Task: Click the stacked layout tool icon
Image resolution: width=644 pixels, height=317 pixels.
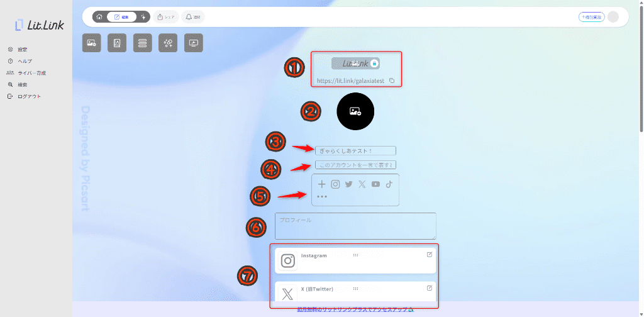Action: [x=143, y=43]
